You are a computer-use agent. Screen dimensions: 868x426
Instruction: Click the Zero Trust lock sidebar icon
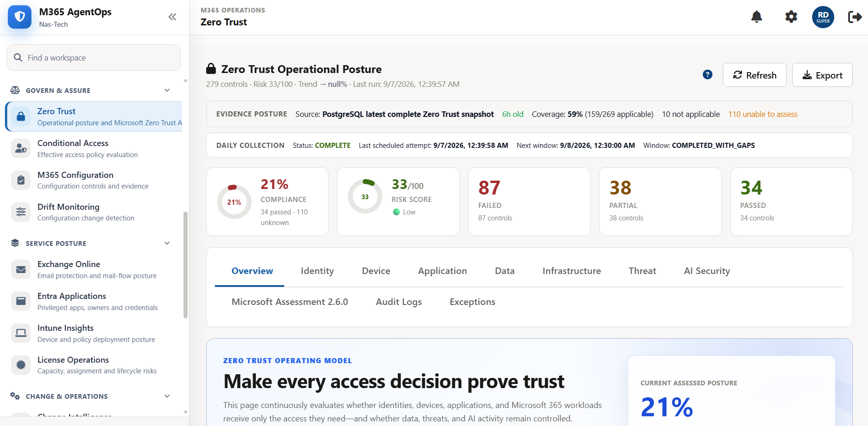point(21,116)
